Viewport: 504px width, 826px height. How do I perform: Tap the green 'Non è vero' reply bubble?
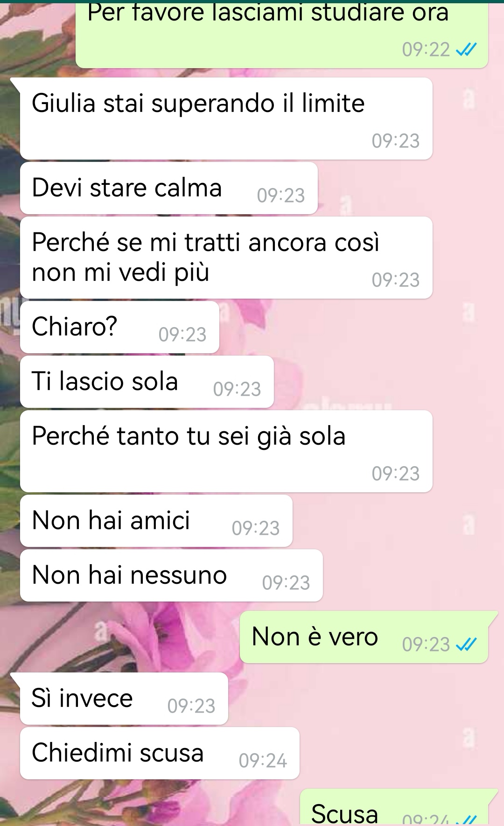tap(364, 637)
